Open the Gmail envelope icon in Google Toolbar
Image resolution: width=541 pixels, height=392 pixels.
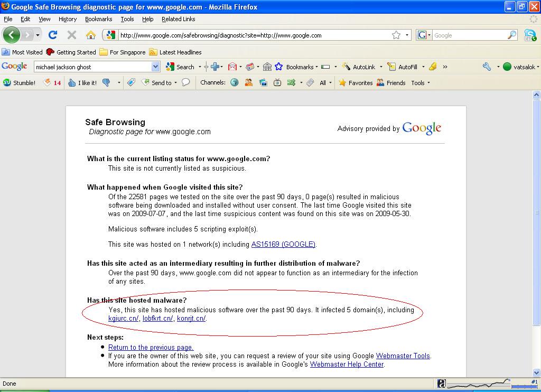click(232, 67)
